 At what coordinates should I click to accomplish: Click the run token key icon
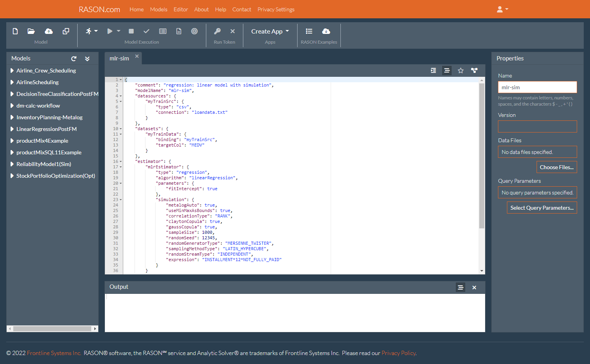pyautogui.click(x=217, y=31)
